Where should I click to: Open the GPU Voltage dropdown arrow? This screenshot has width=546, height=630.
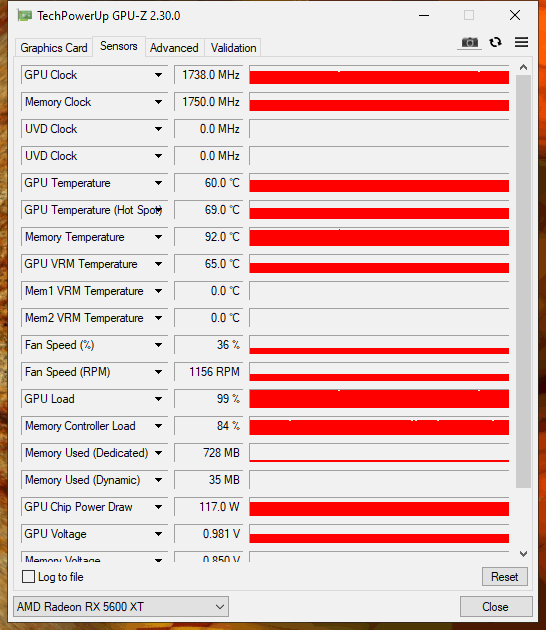point(159,534)
